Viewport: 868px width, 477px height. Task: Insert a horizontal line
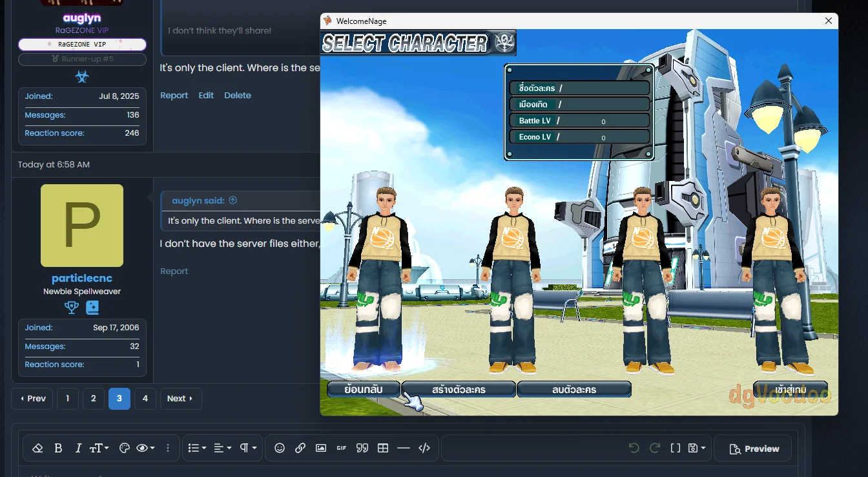(404, 448)
